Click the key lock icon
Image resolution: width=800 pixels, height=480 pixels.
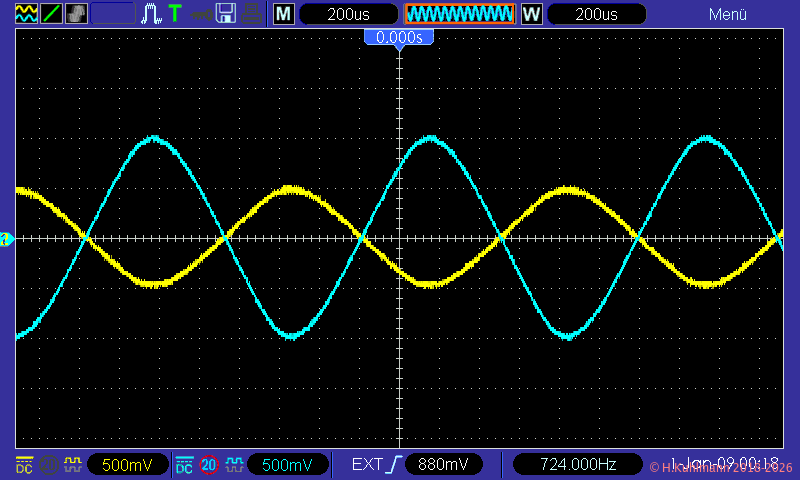201,14
